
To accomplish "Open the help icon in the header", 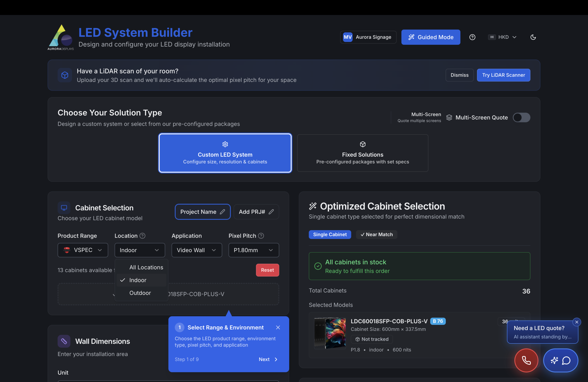I will (x=472, y=37).
